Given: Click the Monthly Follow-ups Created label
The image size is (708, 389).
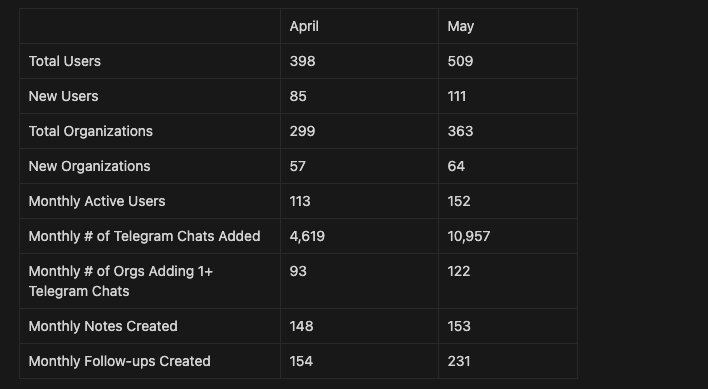Looking at the screenshot, I should click(119, 361).
